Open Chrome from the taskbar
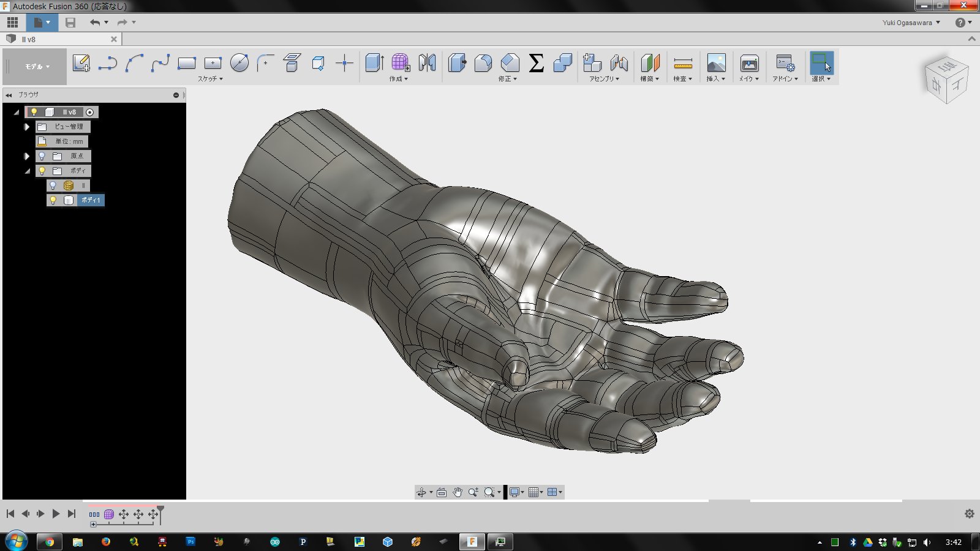Viewport: 980px width, 551px height. click(49, 542)
